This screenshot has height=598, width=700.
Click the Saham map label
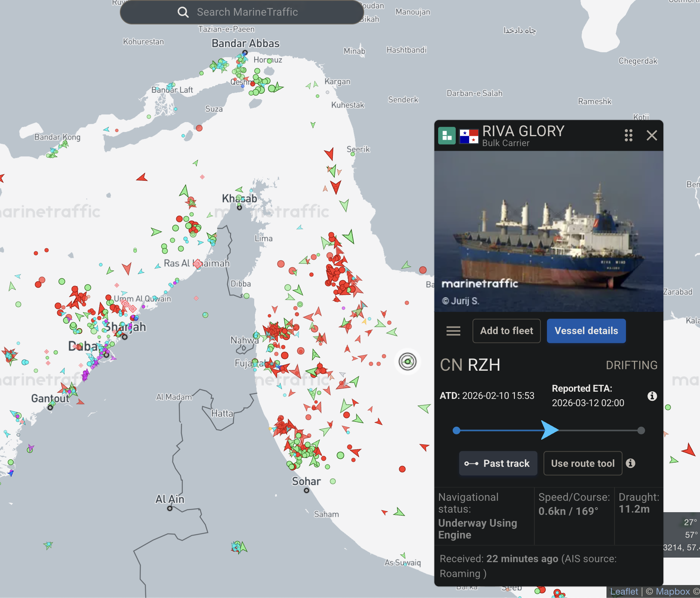[326, 514]
